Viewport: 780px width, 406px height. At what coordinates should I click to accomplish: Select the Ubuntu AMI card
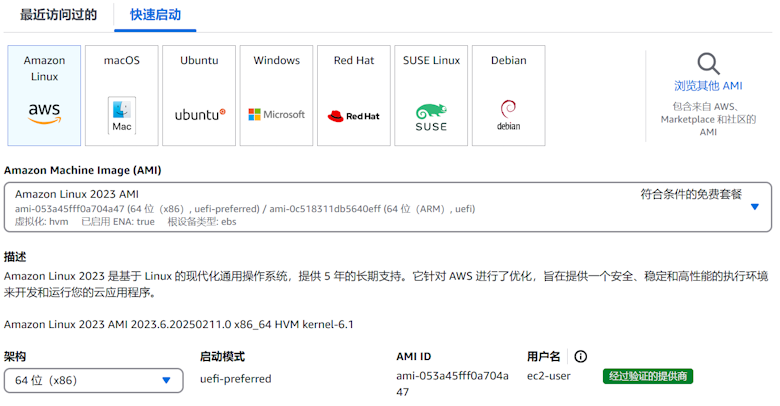tap(199, 96)
